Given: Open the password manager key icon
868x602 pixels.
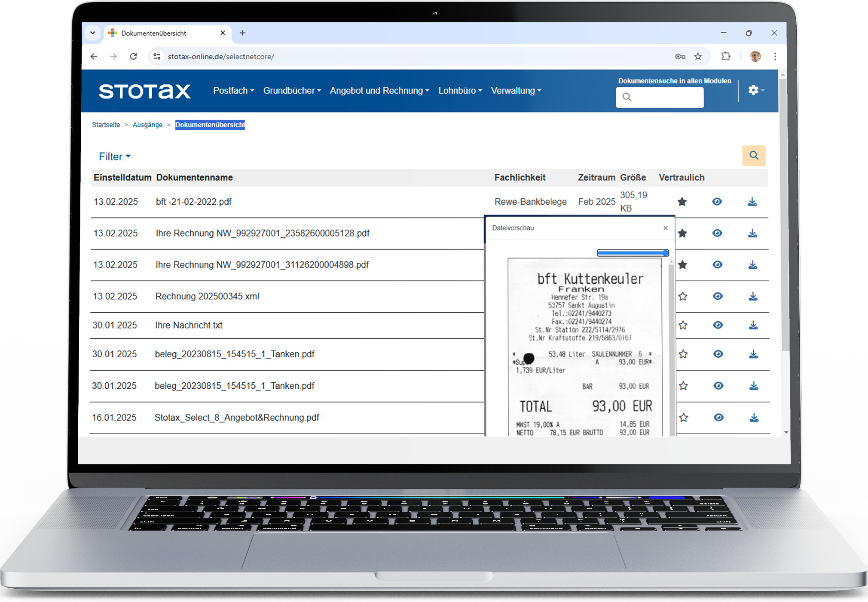Looking at the screenshot, I should [680, 56].
